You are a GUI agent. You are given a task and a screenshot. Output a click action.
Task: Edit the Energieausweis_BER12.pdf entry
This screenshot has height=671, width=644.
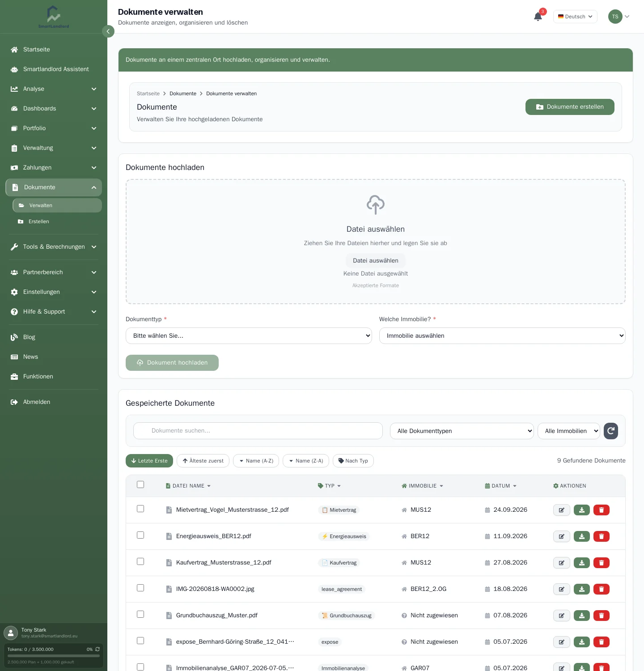[x=562, y=536]
